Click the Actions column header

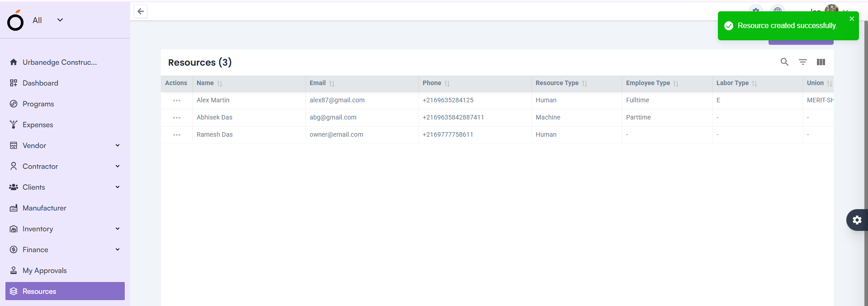point(176,83)
